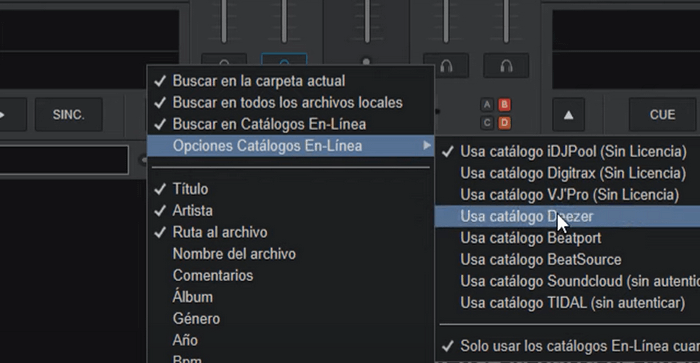Image resolution: width=700 pixels, height=363 pixels.
Task: Select Usa catálogo Deezer option
Action: [x=567, y=216]
